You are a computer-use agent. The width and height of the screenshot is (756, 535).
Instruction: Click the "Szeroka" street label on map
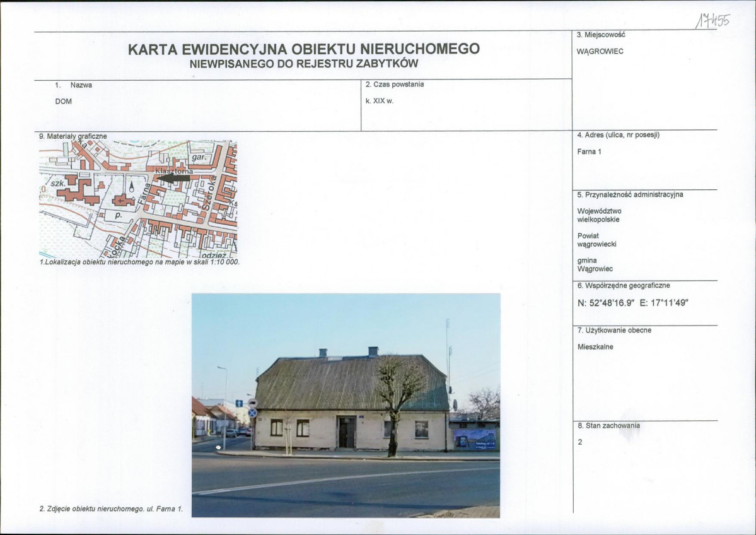click(x=208, y=194)
